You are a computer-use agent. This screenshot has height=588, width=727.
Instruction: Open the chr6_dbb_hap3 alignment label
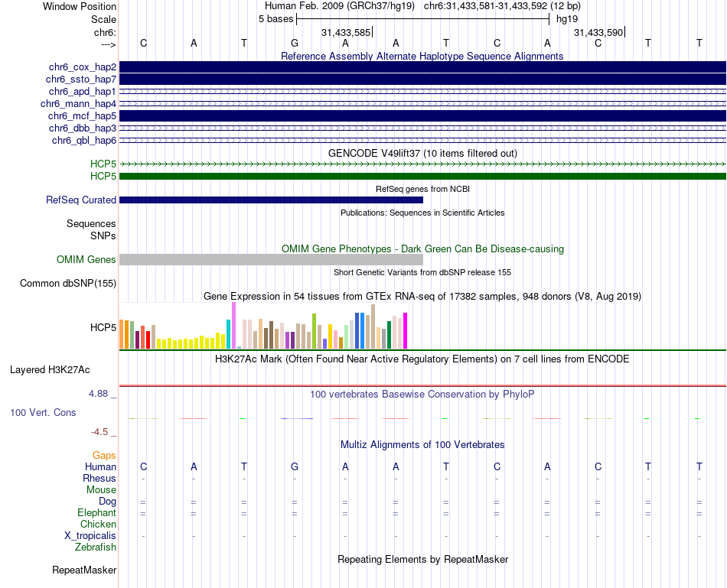click(82, 128)
